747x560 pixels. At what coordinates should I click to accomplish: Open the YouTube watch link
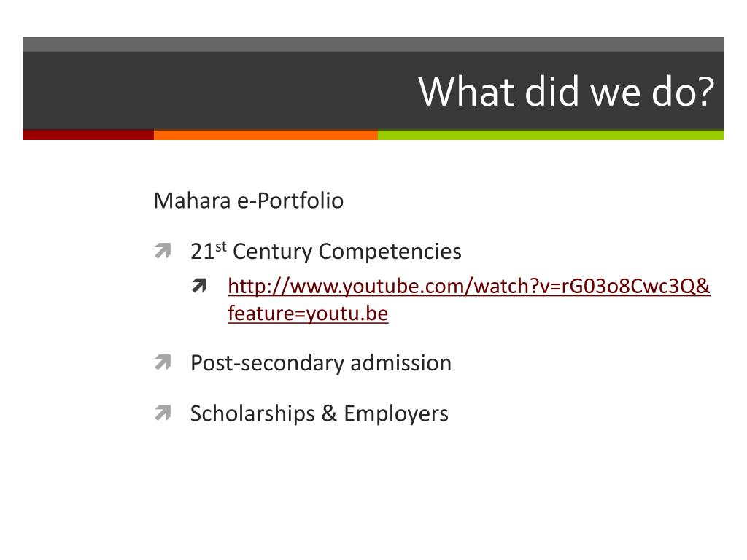[469, 287]
